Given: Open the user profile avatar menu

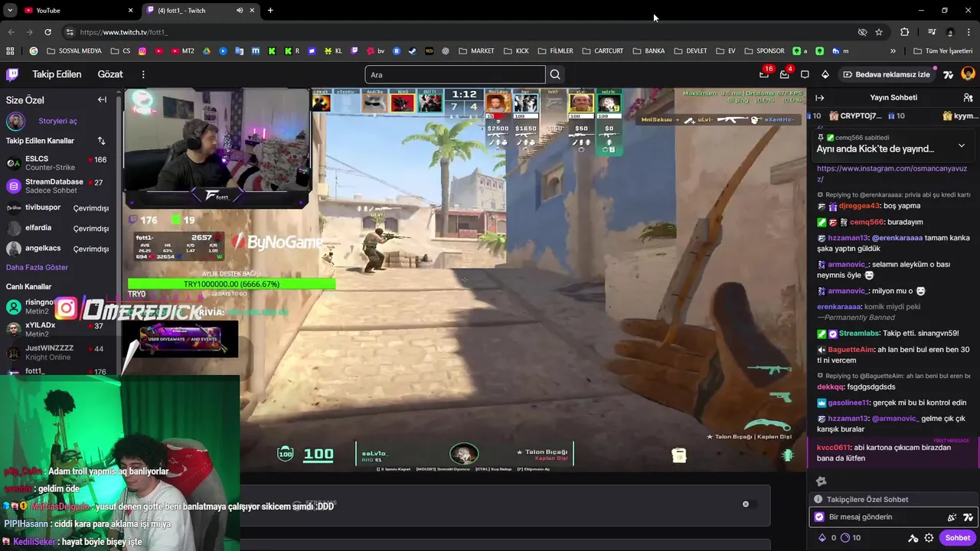Looking at the screenshot, I should coord(968,74).
